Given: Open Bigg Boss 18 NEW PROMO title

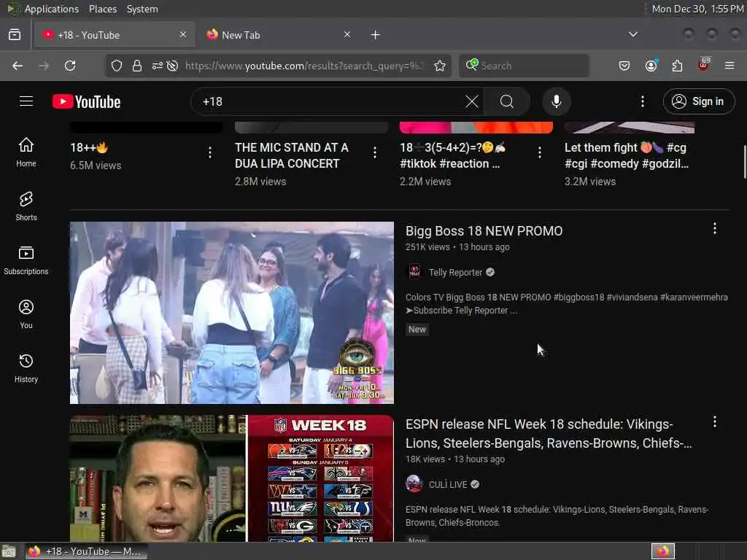Looking at the screenshot, I should tap(484, 231).
